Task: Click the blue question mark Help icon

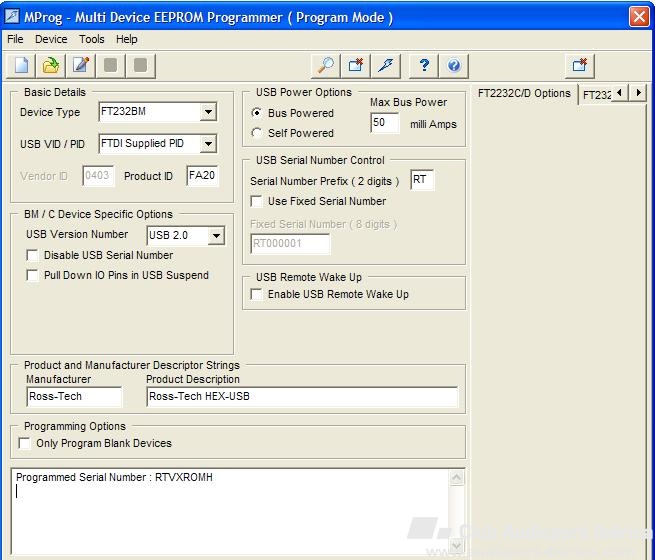Action: (424, 66)
